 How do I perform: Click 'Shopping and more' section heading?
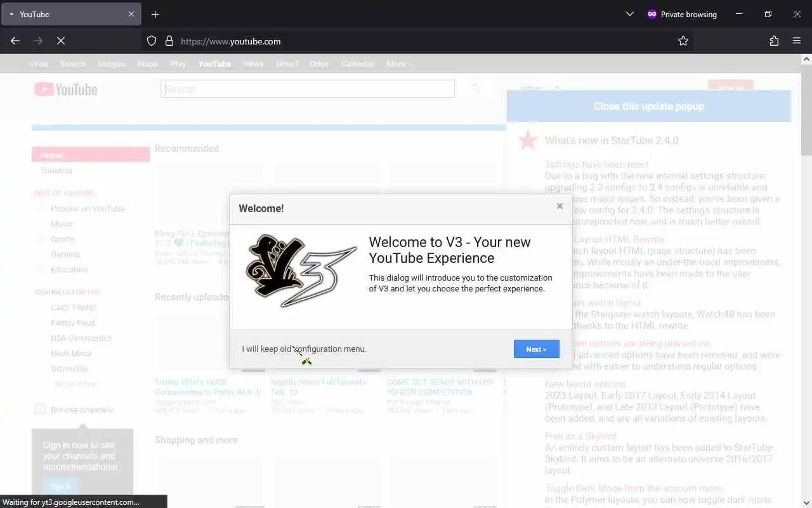click(196, 439)
